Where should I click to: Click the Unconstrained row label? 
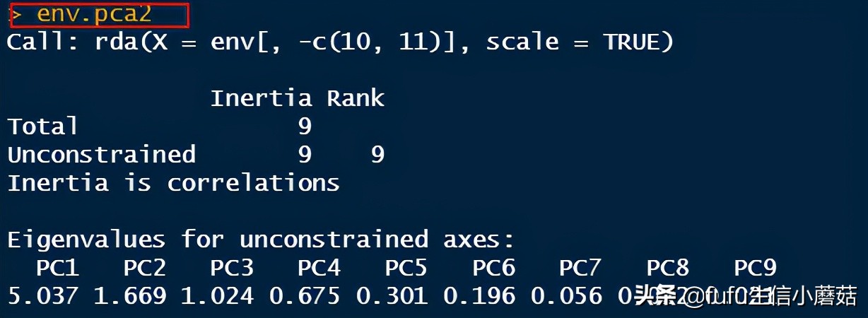(x=101, y=154)
